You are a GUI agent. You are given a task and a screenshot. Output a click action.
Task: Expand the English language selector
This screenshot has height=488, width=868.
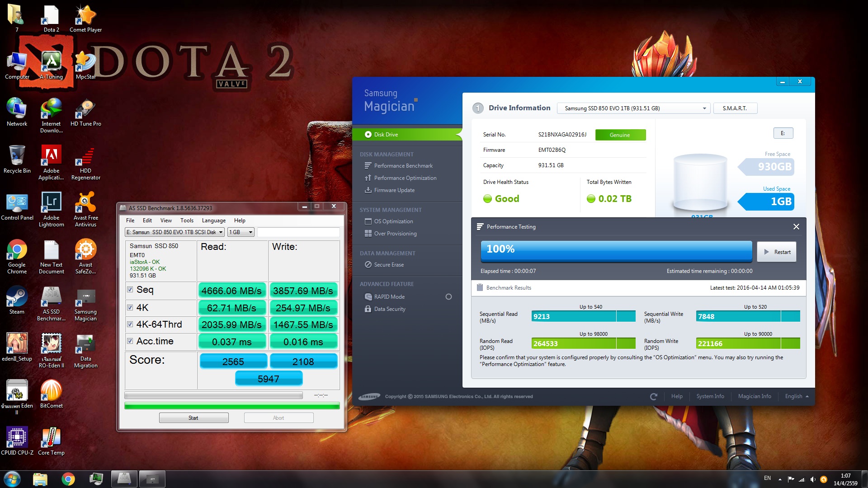(x=797, y=396)
